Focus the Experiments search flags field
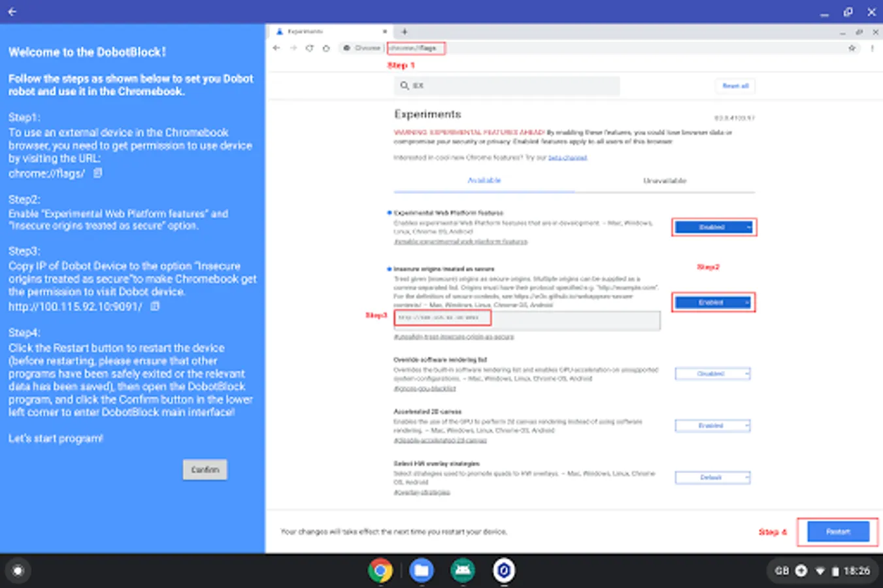Screen dimensions: 883x588 (507, 86)
